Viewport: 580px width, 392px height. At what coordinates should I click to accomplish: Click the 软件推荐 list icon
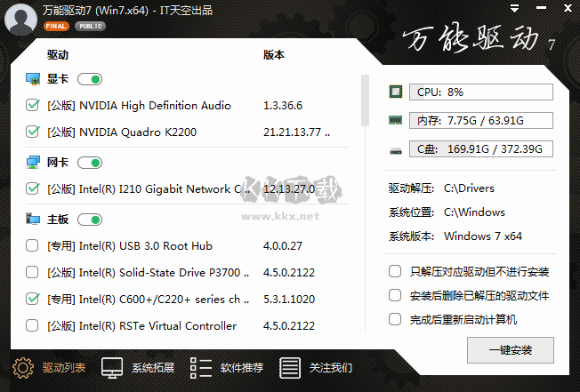pos(201,368)
